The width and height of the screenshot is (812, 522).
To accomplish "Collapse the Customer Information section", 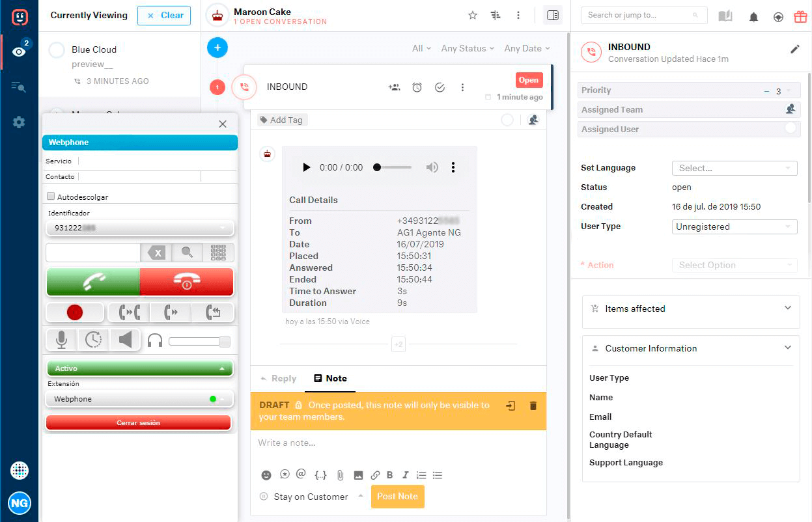I will (x=788, y=348).
